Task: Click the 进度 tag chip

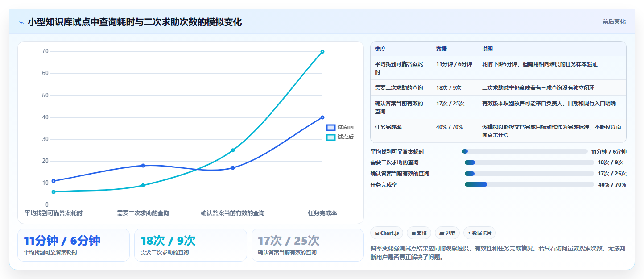Action: click(x=447, y=233)
